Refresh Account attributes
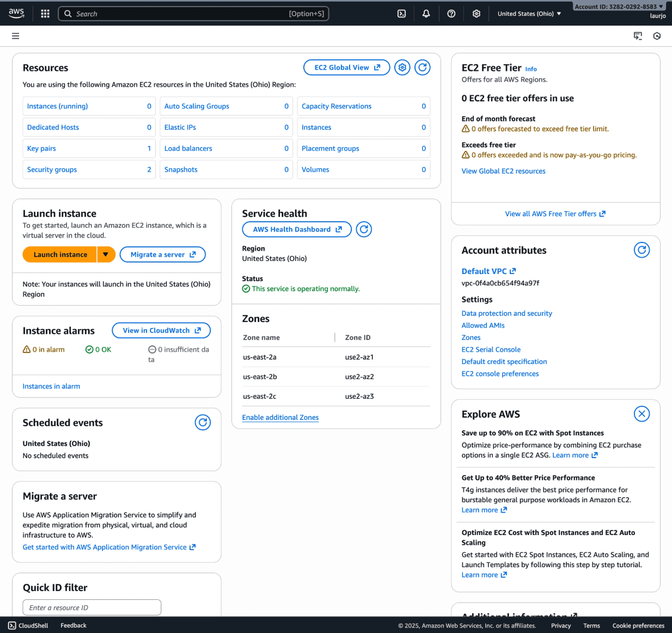The height and width of the screenshot is (633, 672). (642, 250)
